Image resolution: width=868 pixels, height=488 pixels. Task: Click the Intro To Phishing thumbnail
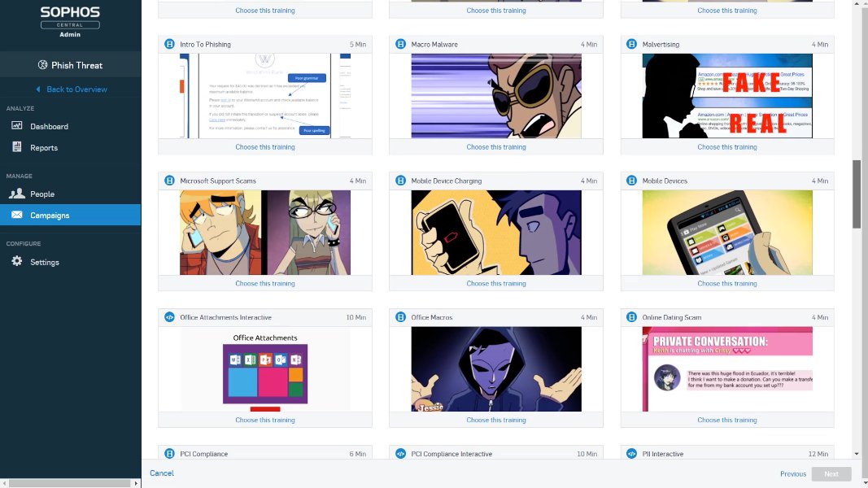click(265, 96)
